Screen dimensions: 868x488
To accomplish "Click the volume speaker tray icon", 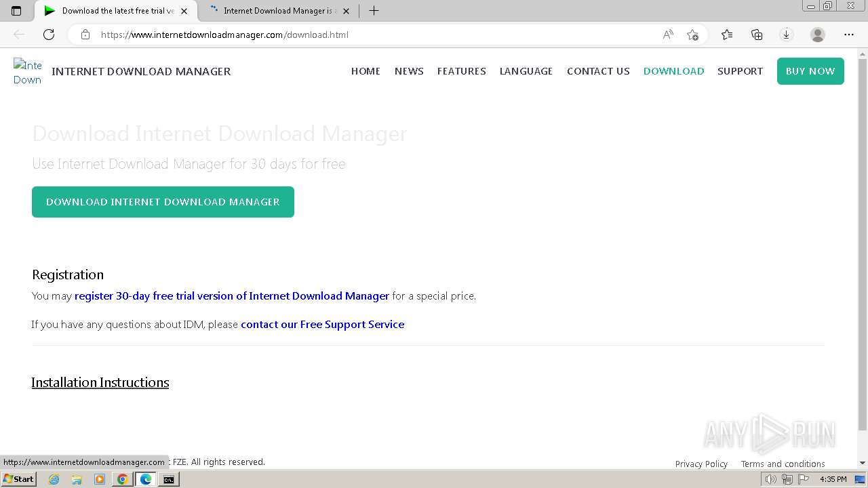I will click(x=770, y=479).
